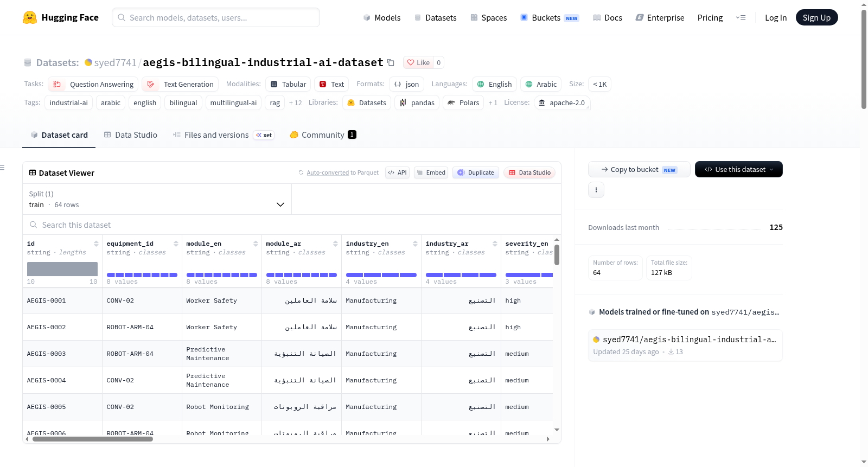Click the English language tag

pyautogui.click(x=494, y=84)
